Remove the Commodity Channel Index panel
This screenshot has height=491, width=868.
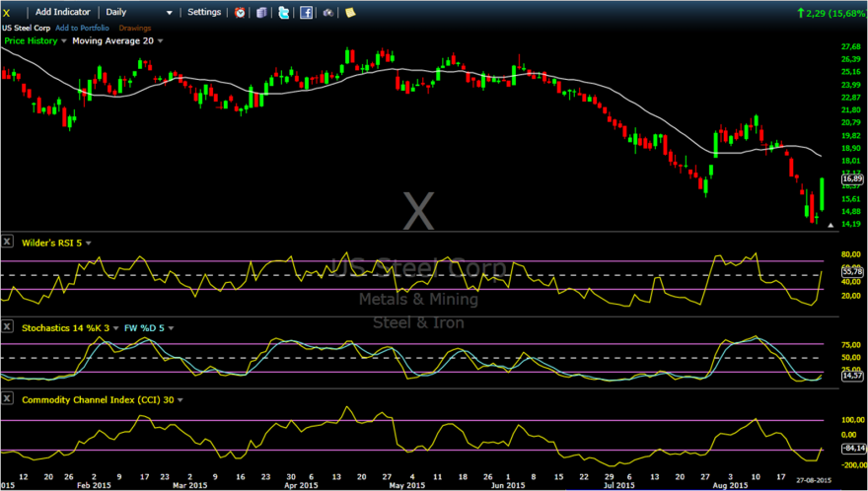(x=7, y=398)
